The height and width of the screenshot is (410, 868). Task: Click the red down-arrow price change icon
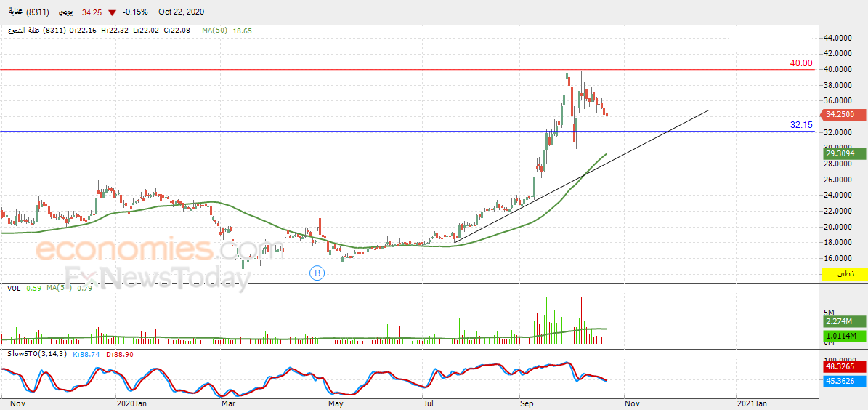111,13
